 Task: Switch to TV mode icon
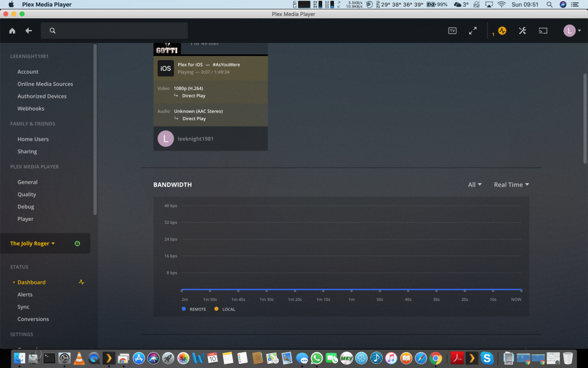[x=452, y=31]
